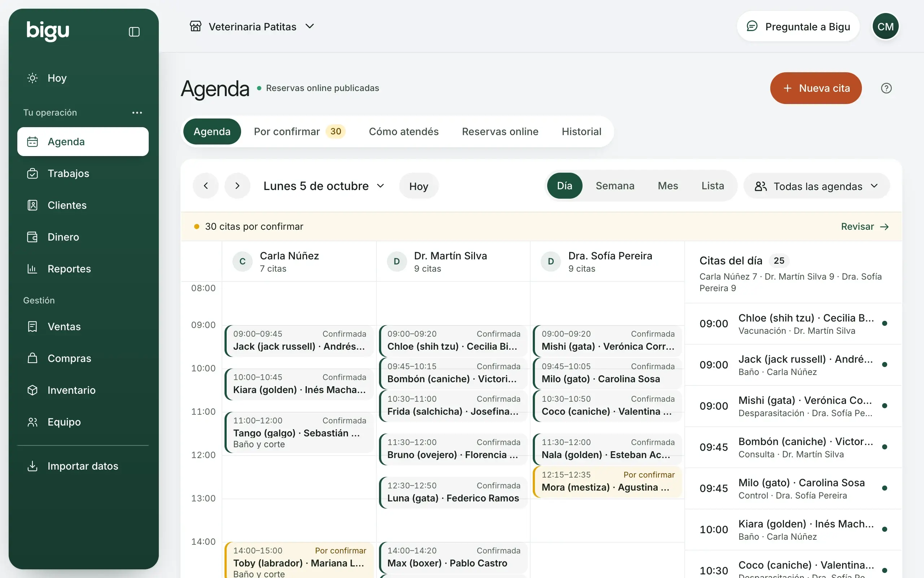Open the Historial tab
The height and width of the screenshot is (578, 924).
point(581,131)
